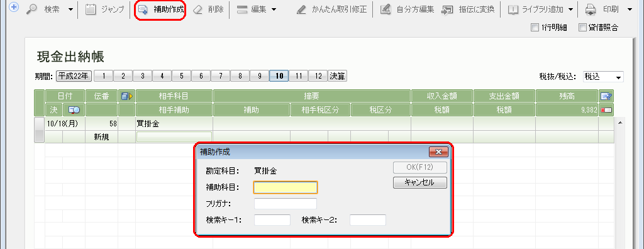Expand the 編集 dropdown arrow

274,9
